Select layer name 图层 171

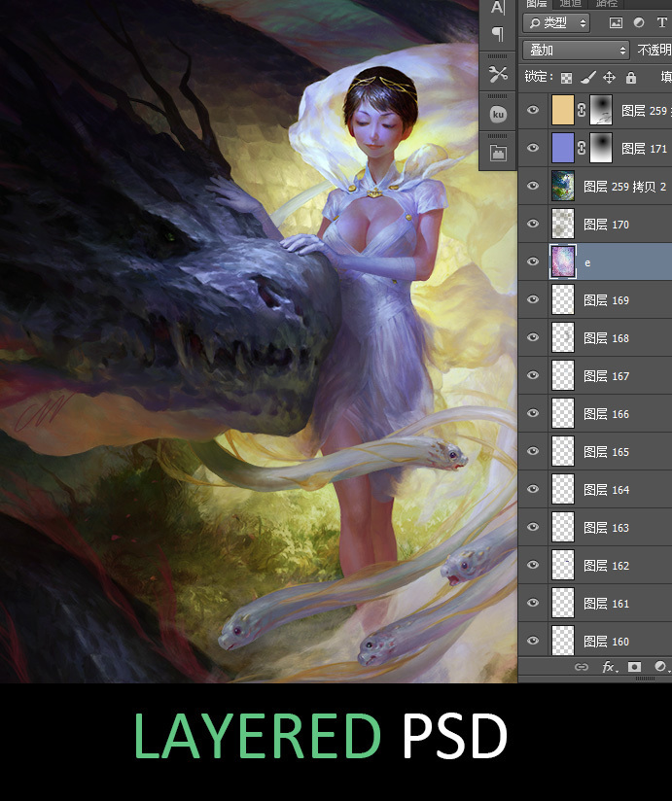click(644, 149)
